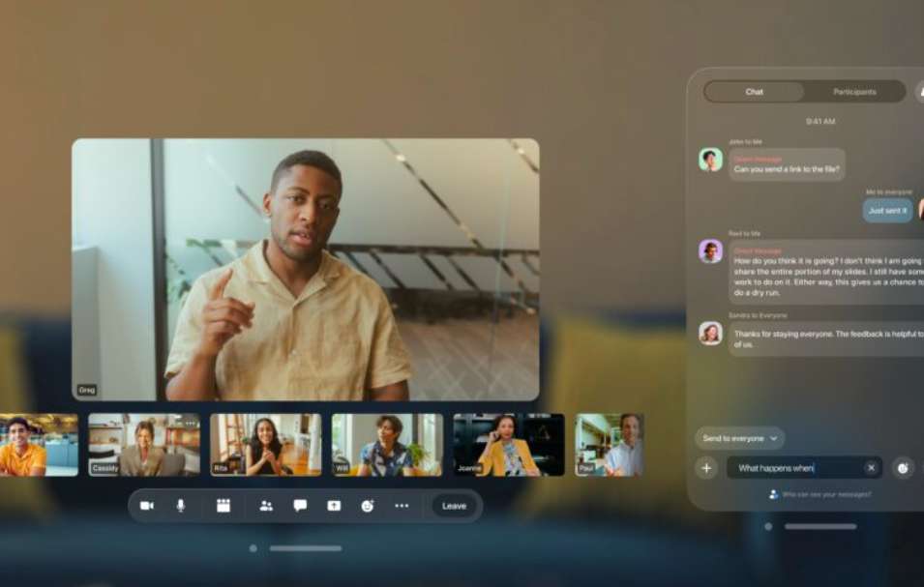Open emoji picker beside message field

click(903, 469)
